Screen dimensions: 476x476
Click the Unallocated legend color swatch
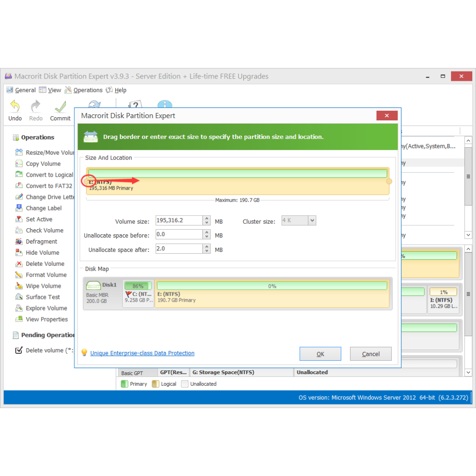coord(185,383)
